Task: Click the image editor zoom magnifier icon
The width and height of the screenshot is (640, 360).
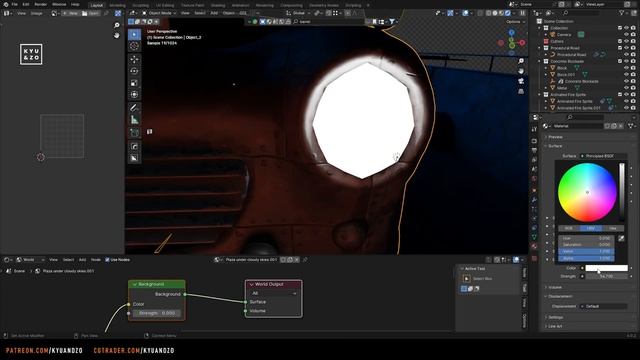Action: [x=116, y=25]
